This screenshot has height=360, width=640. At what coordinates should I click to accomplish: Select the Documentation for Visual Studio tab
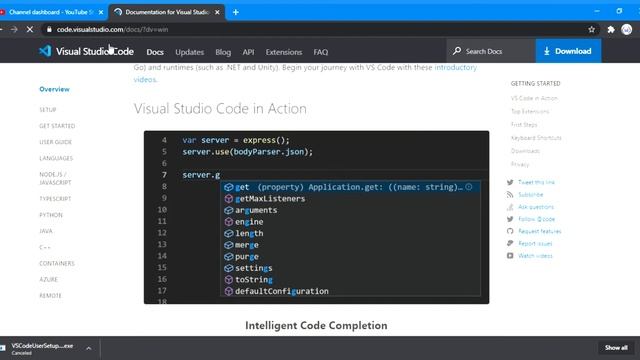167,12
